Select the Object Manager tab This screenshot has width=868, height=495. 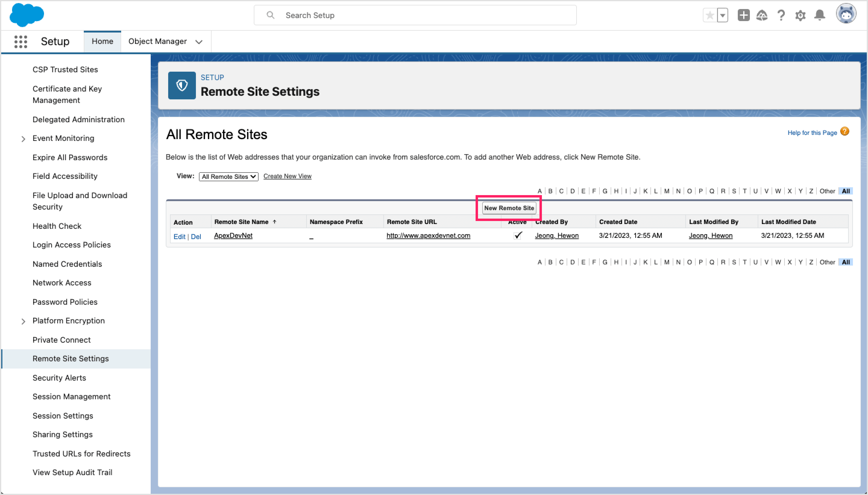tap(158, 41)
